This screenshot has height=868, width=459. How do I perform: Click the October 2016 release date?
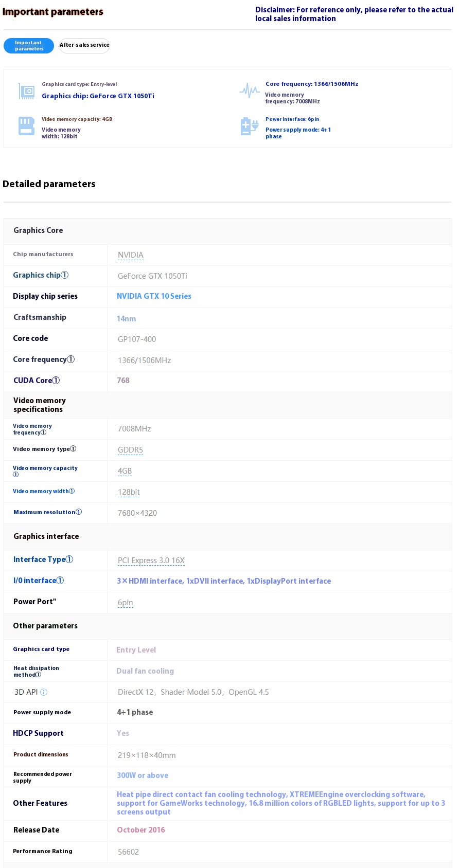tap(141, 830)
